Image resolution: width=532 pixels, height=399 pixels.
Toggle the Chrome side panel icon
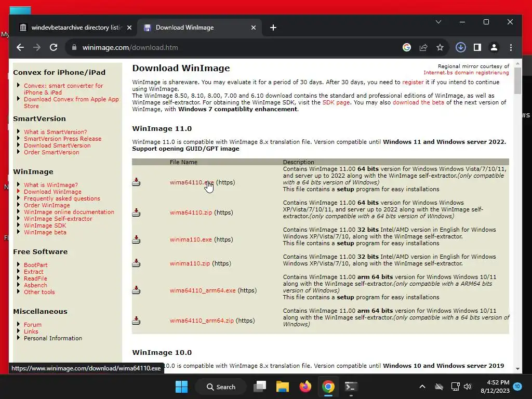[477, 47]
